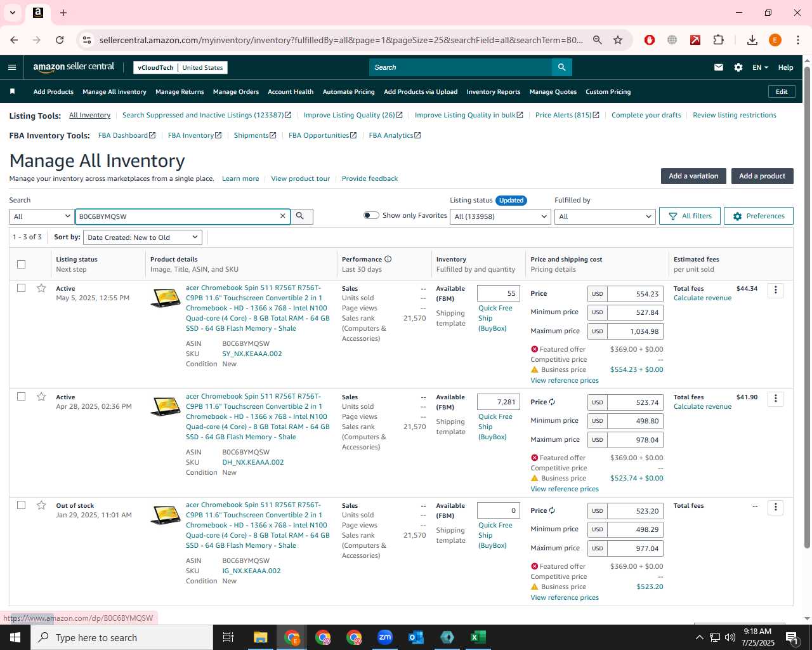Image resolution: width=812 pixels, height=650 pixels.
Task: Open Excel from the taskbar
Action: (x=478, y=637)
